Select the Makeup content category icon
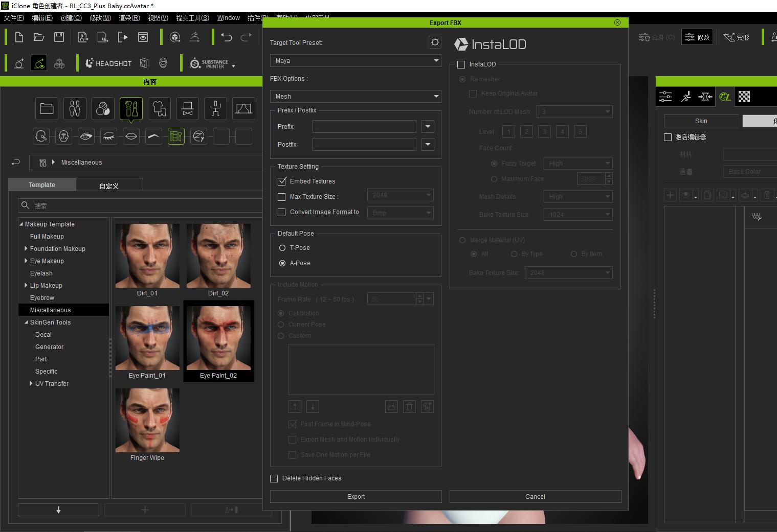Image resolution: width=777 pixels, height=532 pixels. coord(131,108)
